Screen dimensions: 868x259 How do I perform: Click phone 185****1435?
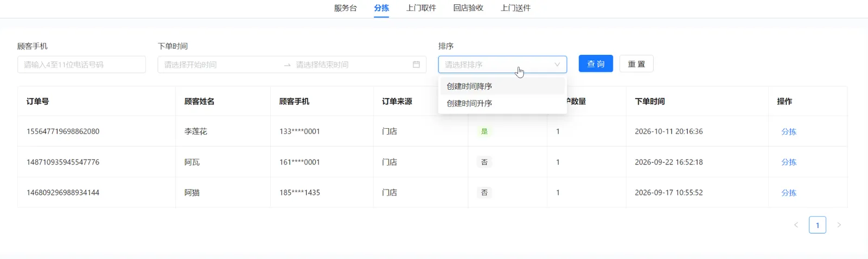click(x=299, y=192)
